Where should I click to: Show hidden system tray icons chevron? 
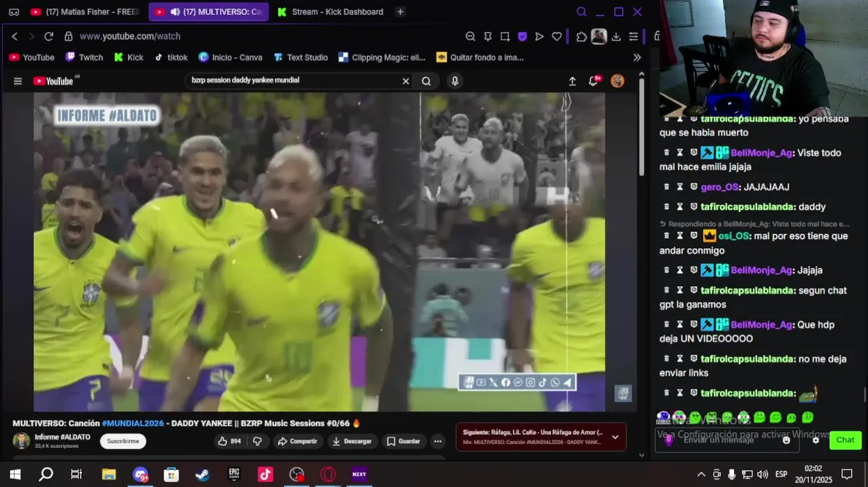[x=701, y=474]
